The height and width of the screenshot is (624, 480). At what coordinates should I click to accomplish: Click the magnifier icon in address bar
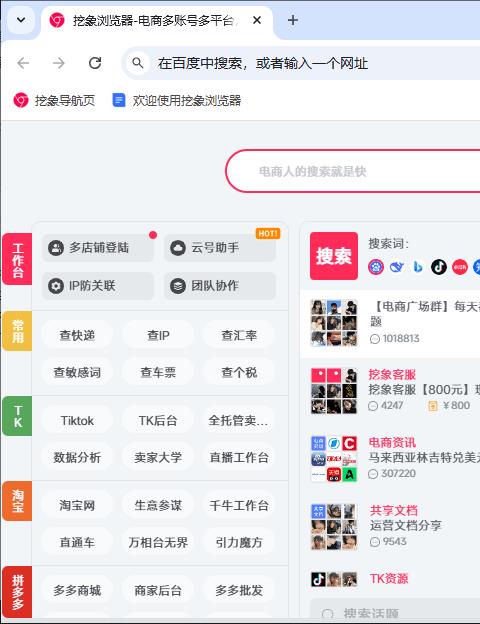click(138, 63)
